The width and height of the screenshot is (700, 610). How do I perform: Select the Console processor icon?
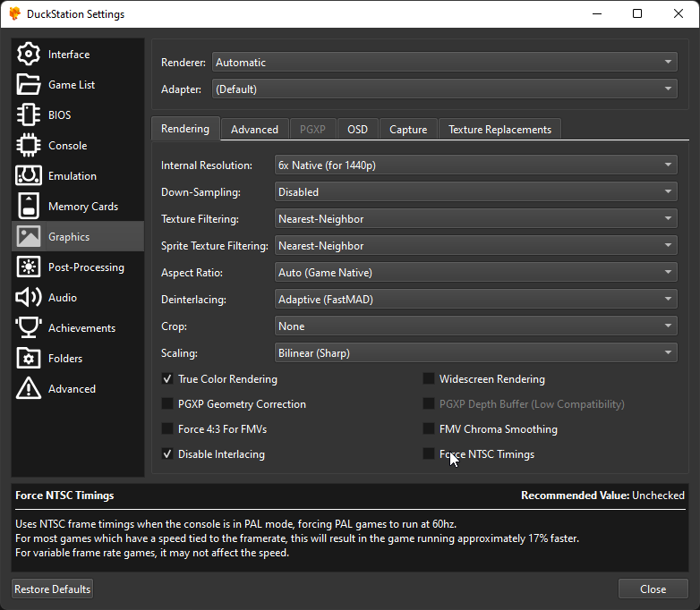pos(29,146)
